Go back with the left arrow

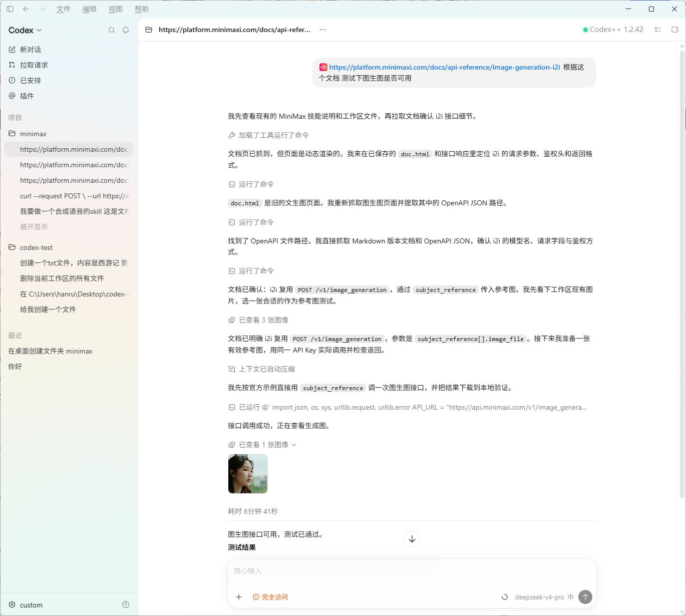coord(26,9)
